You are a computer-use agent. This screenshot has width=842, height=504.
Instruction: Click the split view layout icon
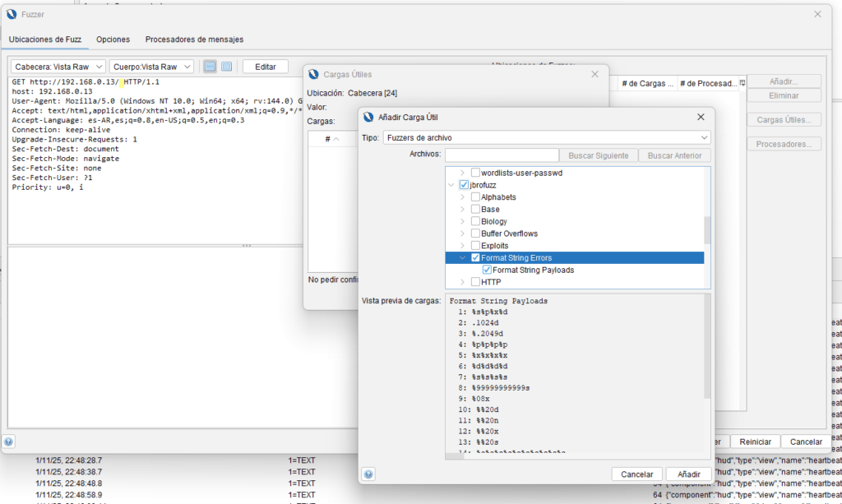click(x=210, y=67)
